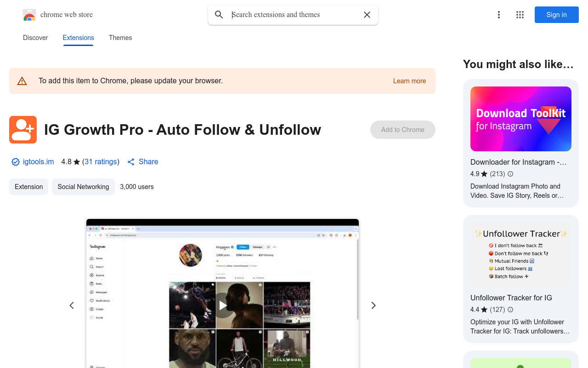Image resolution: width=588 pixels, height=368 pixels.
Task: Click the Chrome Web Store logo
Action: [29, 15]
